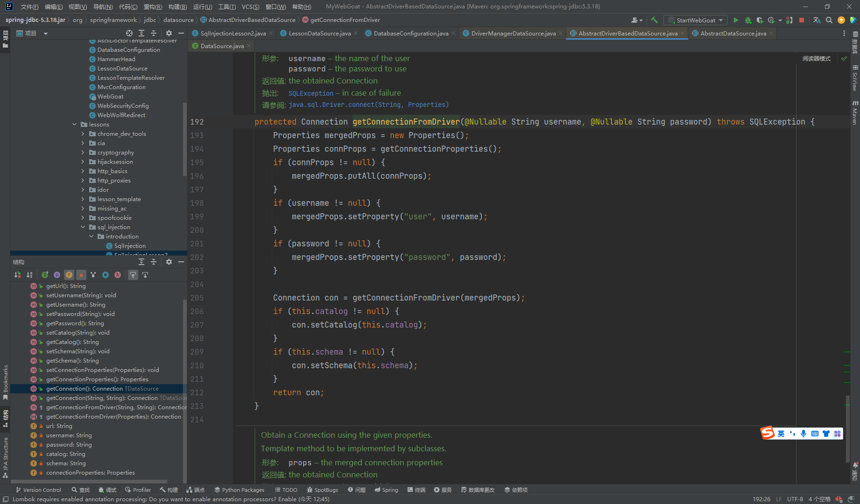The image size is (860, 504).
Task: Toggle show properties (purple p) filter
Action: [x=57, y=275]
